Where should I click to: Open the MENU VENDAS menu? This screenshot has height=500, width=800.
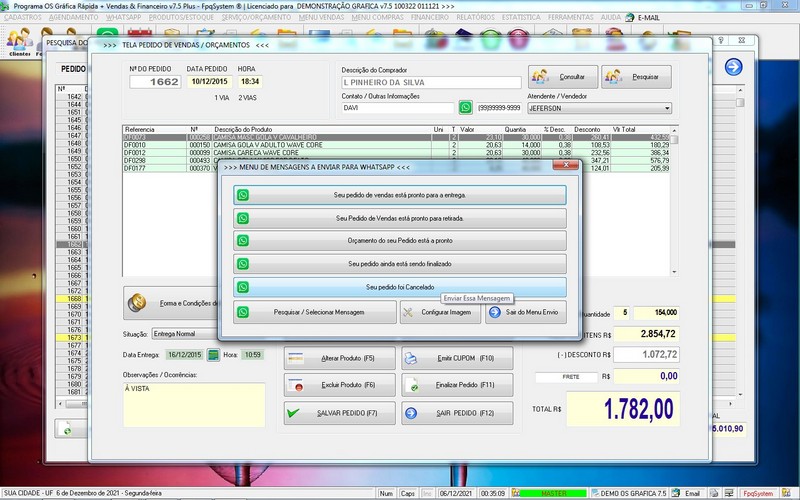(x=321, y=17)
